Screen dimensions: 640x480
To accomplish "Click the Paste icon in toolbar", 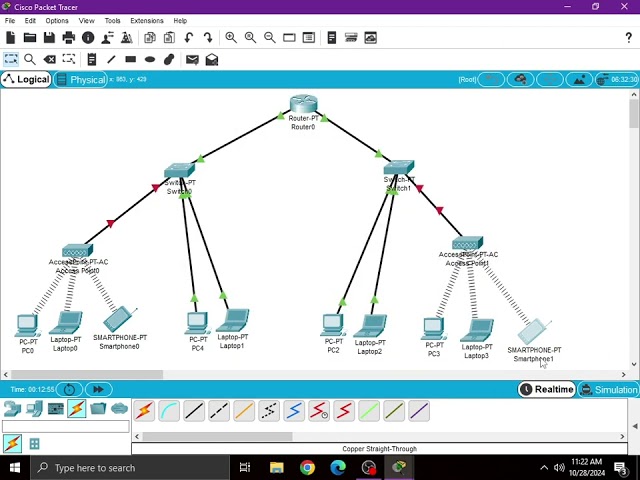I will click(x=169, y=38).
